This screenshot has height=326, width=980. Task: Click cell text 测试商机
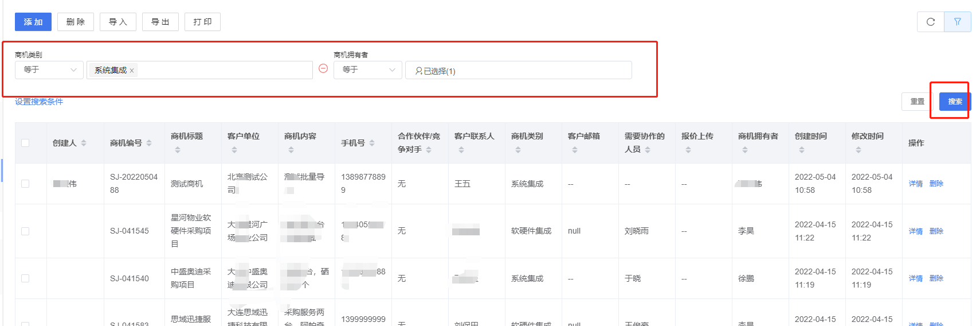coord(187,184)
